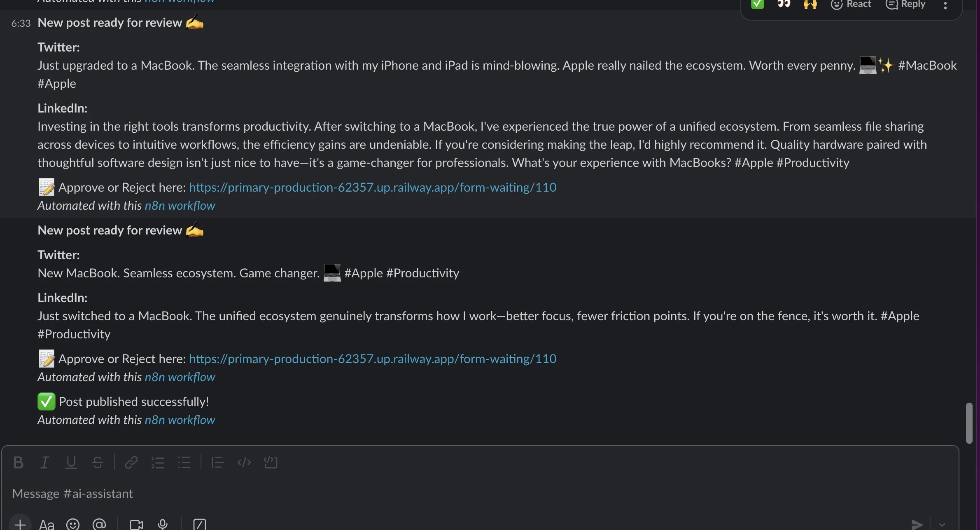980x530 pixels.
Task: Toggle italic text formatting
Action: coord(44,462)
